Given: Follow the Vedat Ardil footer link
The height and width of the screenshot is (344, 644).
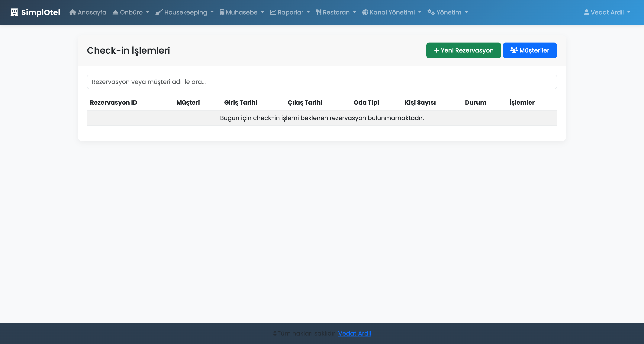Looking at the screenshot, I should [x=355, y=333].
